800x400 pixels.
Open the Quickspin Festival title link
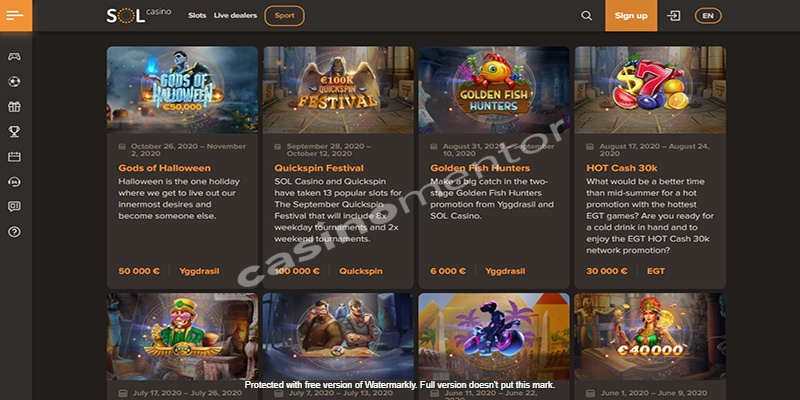(x=319, y=168)
